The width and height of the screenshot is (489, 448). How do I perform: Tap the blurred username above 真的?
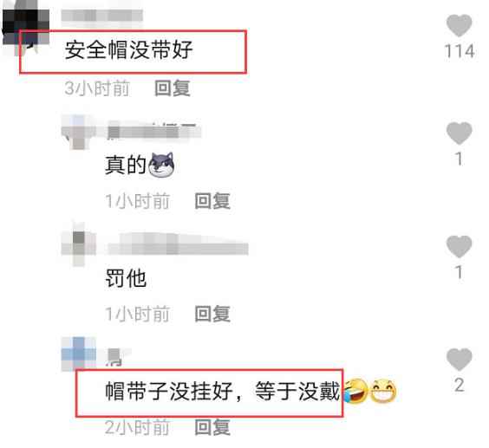[154, 133]
